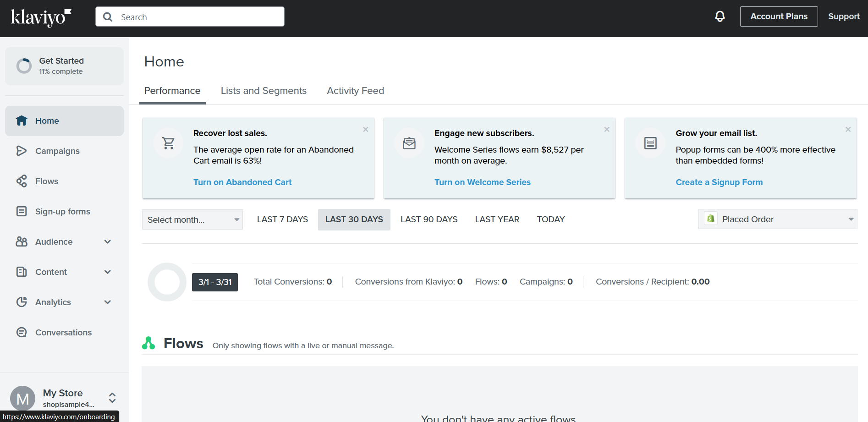Image resolution: width=868 pixels, height=422 pixels.
Task: Click the Conversations chat icon
Action: (x=22, y=332)
